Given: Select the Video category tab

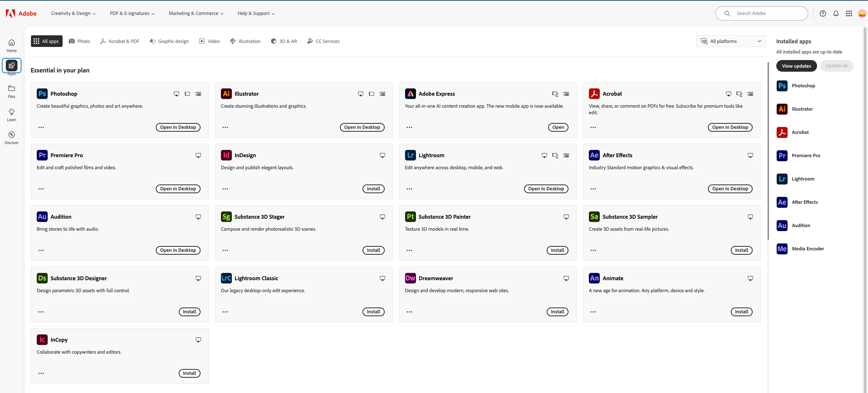Looking at the screenshot, I should [x=209, y=41].
